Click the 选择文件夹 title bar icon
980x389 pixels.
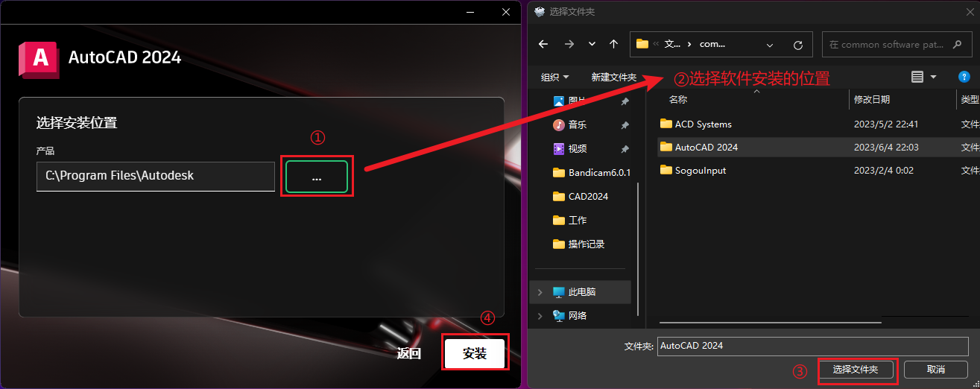(x=540, y=11)
